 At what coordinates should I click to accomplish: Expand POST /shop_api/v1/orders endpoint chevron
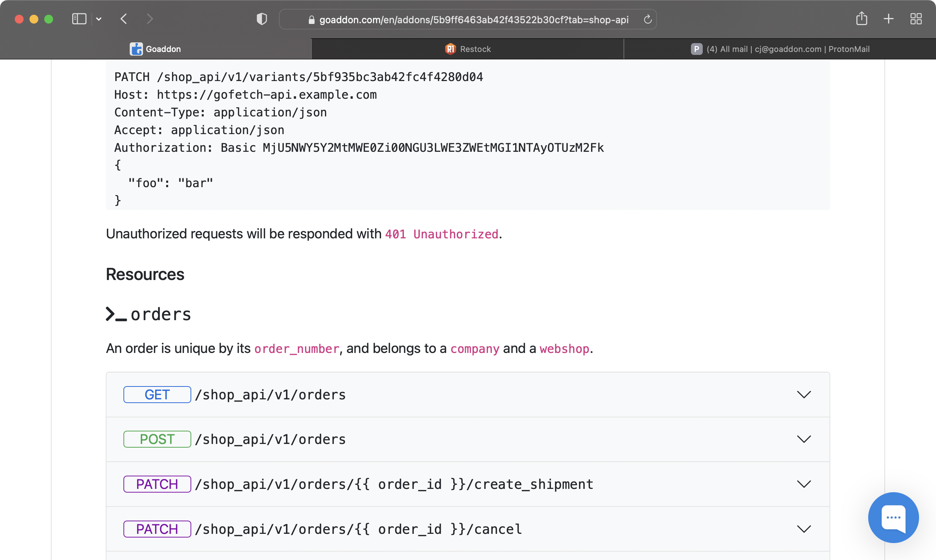point(804,439)
